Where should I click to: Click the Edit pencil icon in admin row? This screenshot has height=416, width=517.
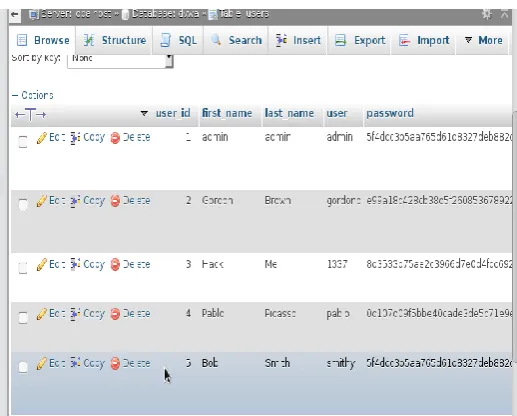click(x=42, y=138)
